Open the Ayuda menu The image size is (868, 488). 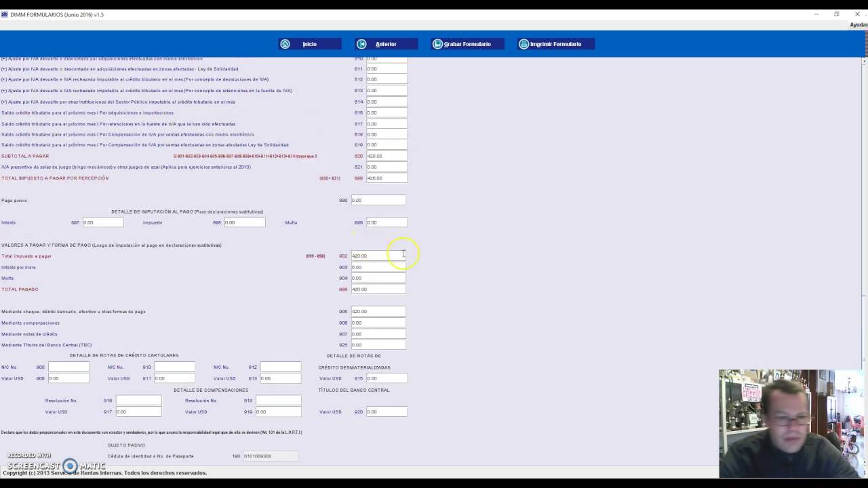[x=859, y=25]
